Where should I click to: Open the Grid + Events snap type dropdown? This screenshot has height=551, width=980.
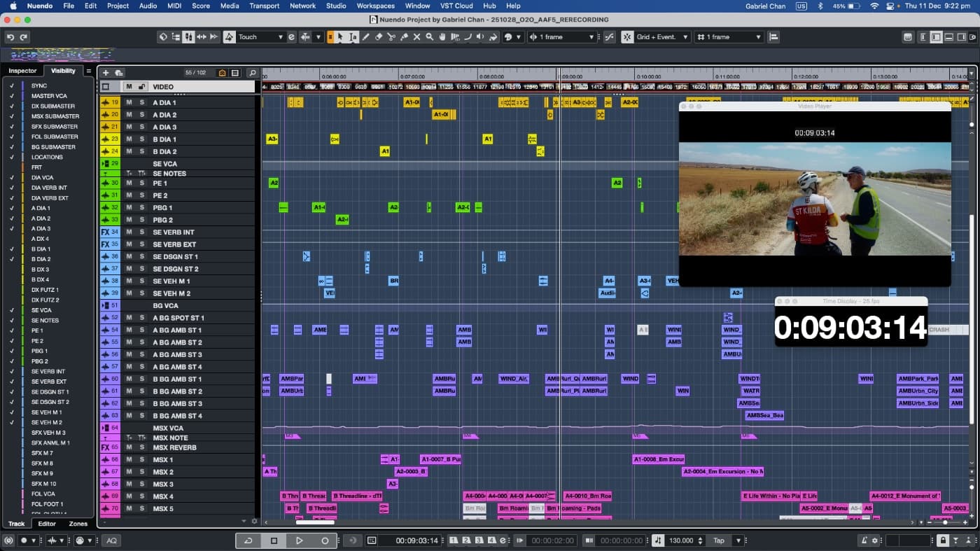(x=685, y=37)
